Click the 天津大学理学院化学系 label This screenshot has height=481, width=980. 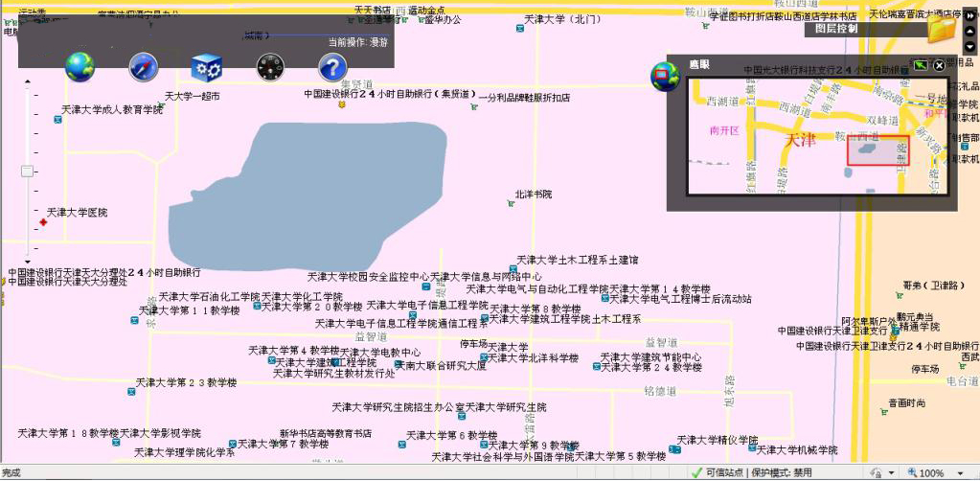(184, 452)
